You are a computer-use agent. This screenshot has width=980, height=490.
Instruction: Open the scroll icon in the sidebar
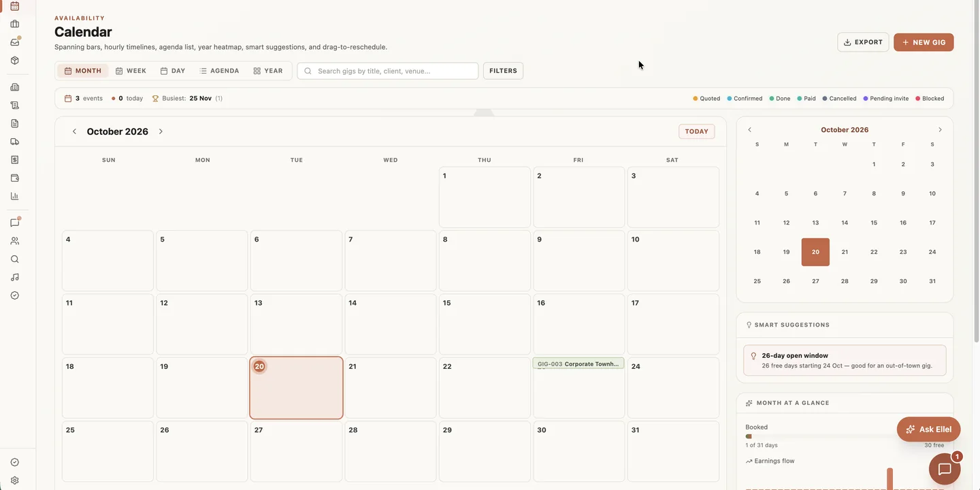coord(15,105)
